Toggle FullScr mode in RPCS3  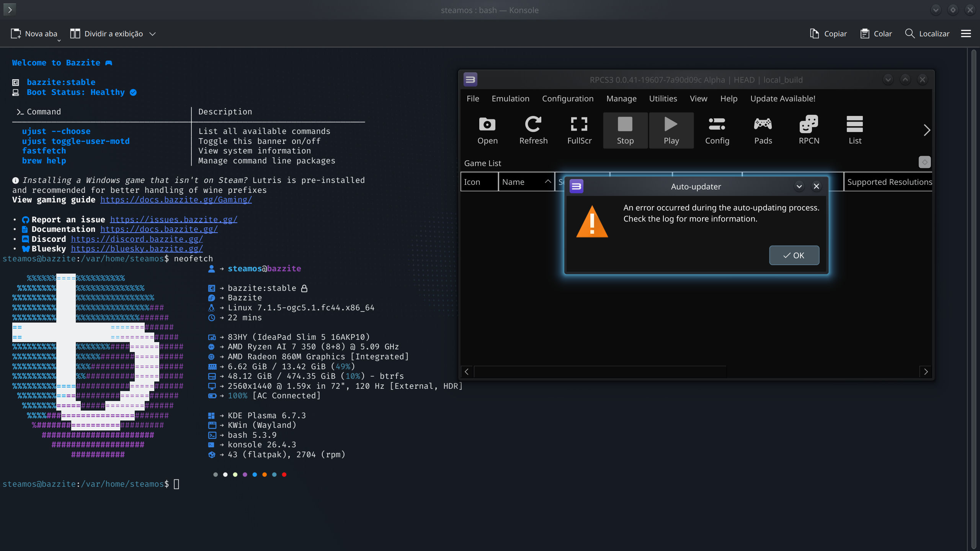(579, 130)
